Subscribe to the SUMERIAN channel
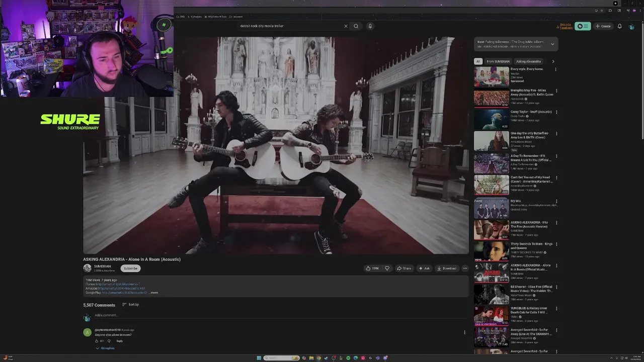The image size is (644, 362). [130, 268]
